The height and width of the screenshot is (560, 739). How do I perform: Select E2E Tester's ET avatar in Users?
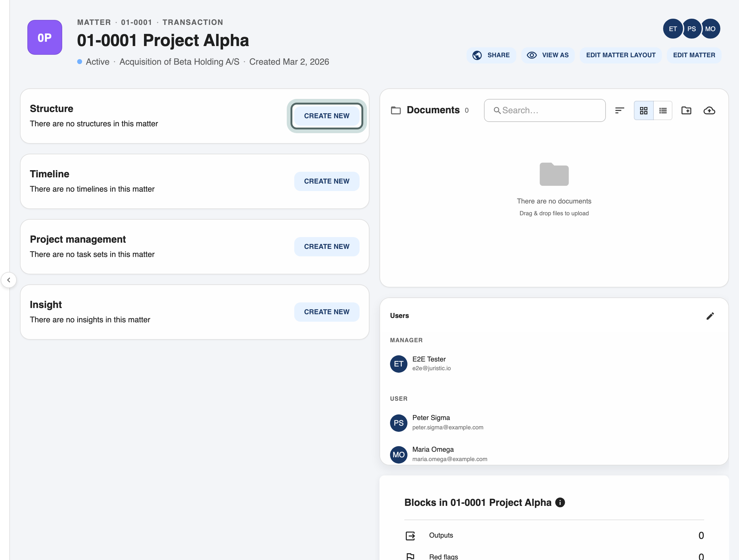(398, 364)
